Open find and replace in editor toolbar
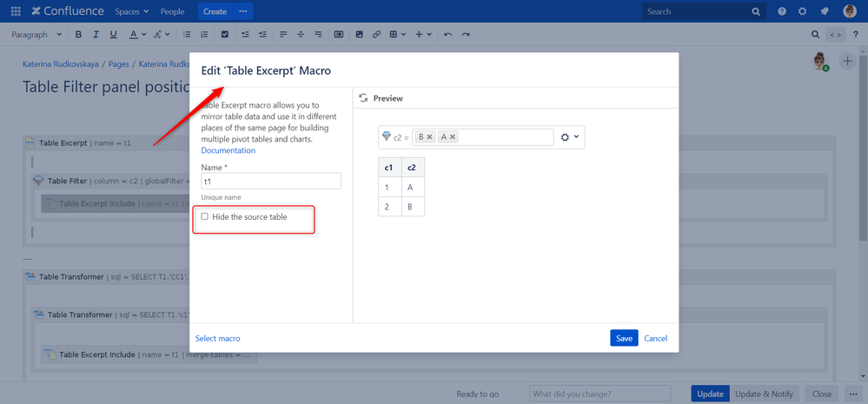This screenshot has height=404, width=868. coord(815,34)
